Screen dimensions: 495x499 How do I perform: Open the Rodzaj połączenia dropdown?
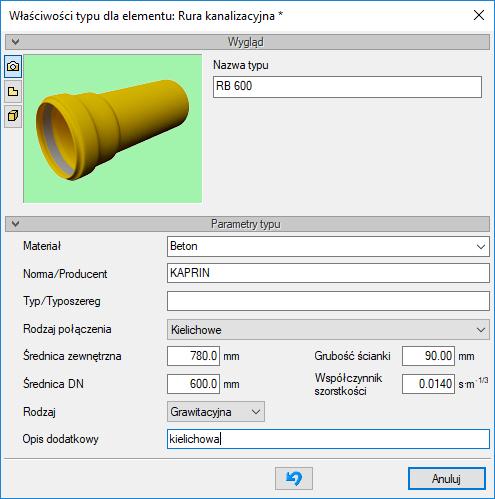(328, 330)
